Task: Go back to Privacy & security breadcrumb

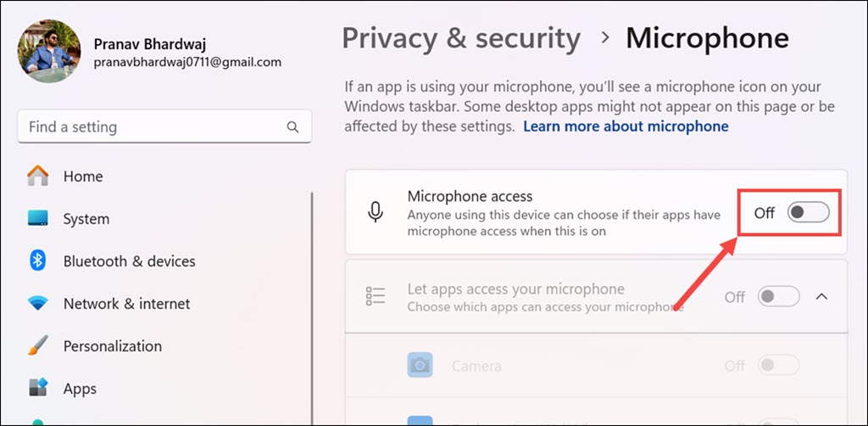Action: click(x=461, y=38)
